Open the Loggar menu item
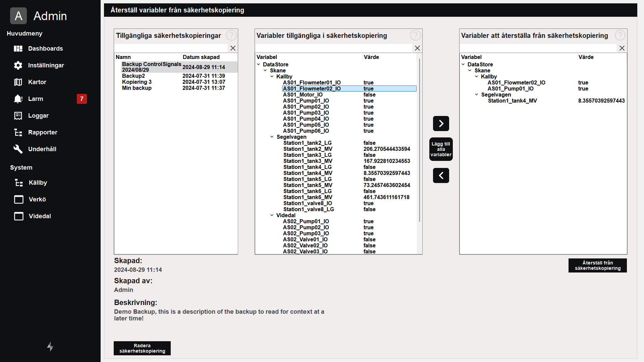Viewport: 644px width, 362px height. coord(38,116)
